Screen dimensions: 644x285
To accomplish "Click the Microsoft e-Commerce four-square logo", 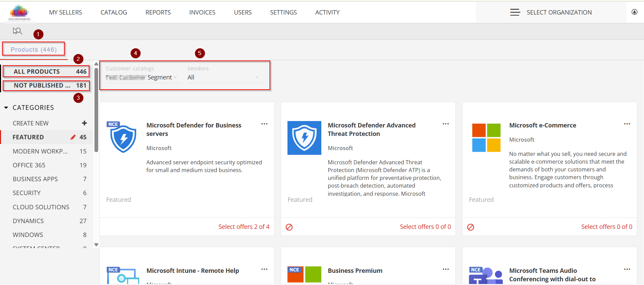I will 486,138.
